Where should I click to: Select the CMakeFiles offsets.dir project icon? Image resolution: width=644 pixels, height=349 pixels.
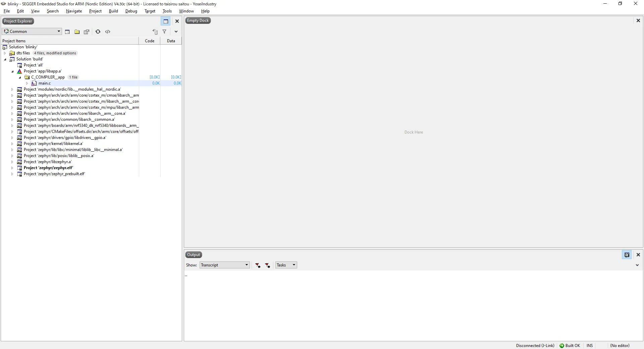coord(19,132)
